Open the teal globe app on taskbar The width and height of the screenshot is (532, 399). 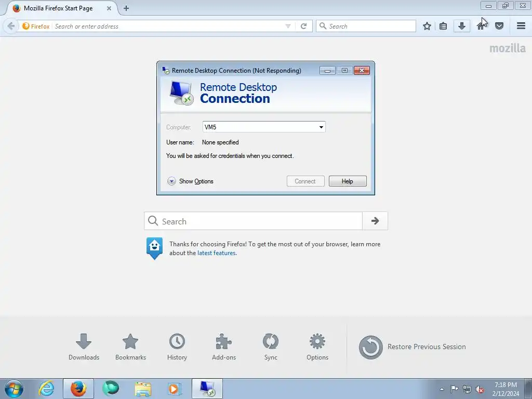(x=111, y=389)
